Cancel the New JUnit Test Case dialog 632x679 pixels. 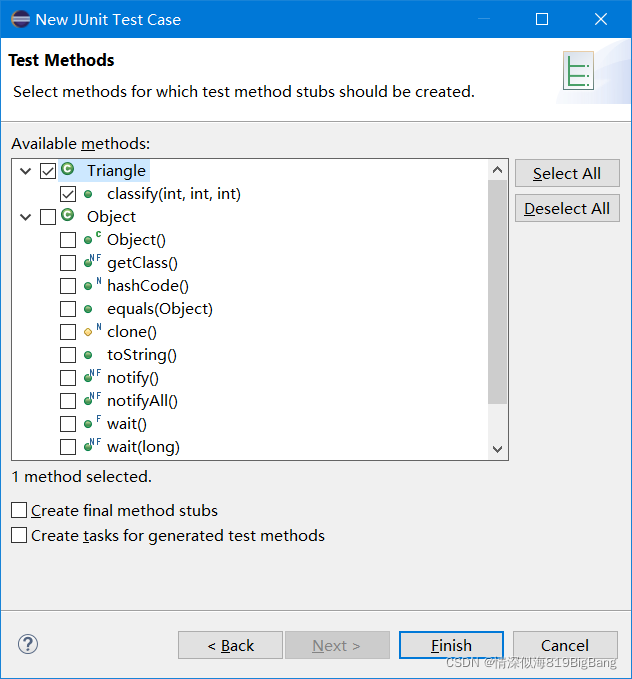click(x=565, y=645)
